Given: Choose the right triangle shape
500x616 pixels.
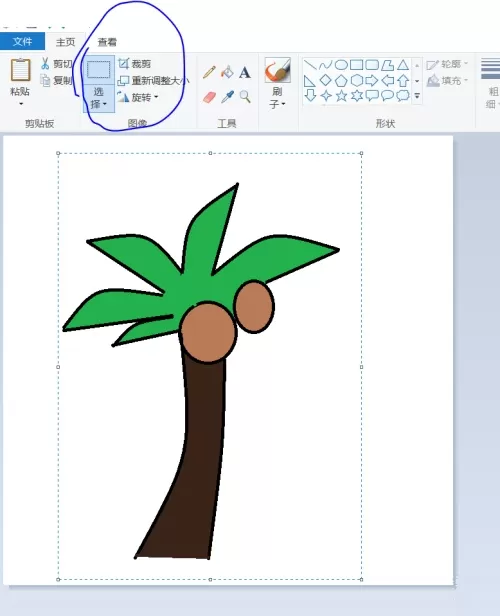Looking at the screenshot, I should point(310,81).
